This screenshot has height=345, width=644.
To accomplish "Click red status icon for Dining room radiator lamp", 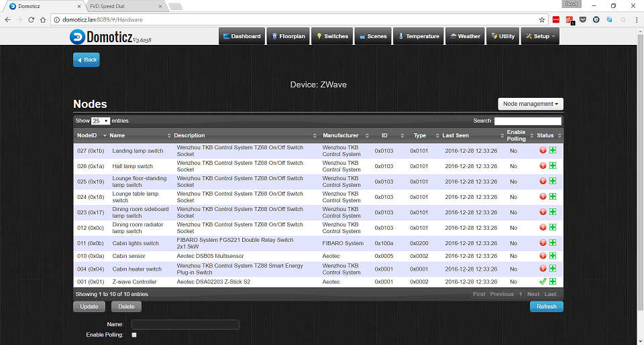I will tap(543, 227).
